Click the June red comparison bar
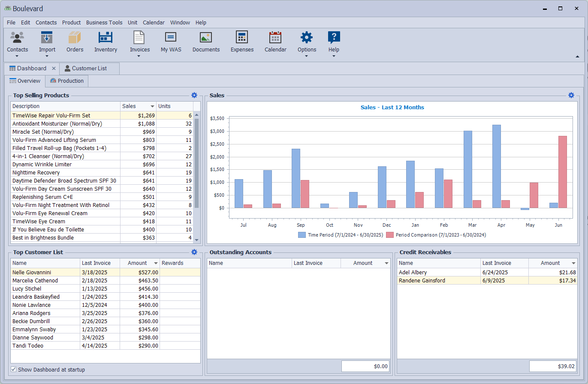 563,172
